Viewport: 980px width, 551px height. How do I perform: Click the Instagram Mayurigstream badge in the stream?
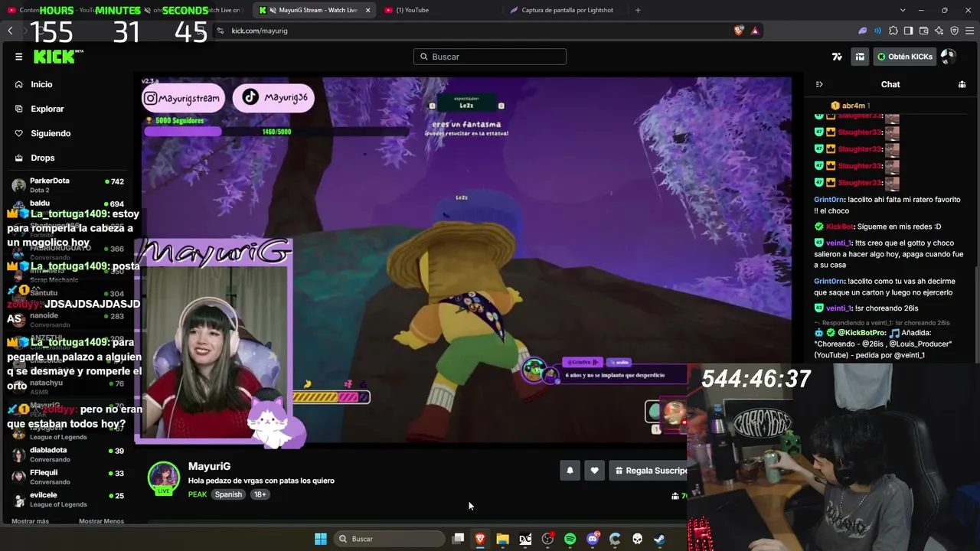pyautogui.click(x=185, y=98)
